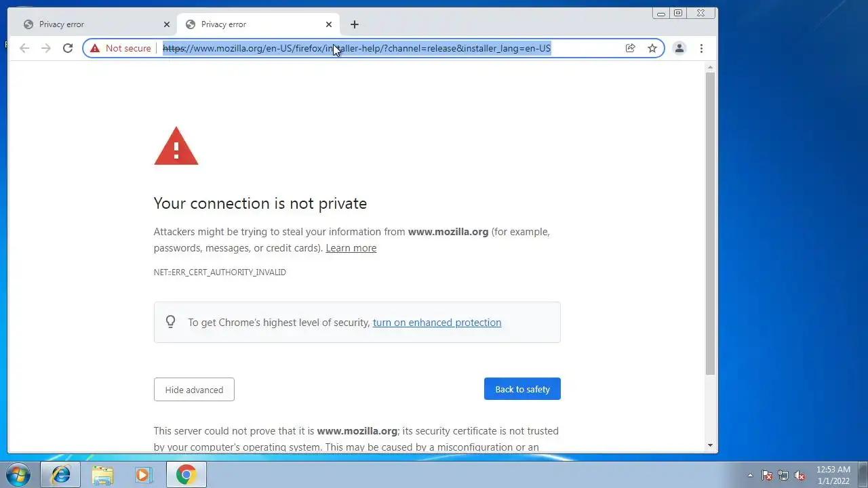Open Windows Explorer folder on the taskbar
The height and width of the screenshot is (488, 868).
pyautogui.click(x=102, y=474)
